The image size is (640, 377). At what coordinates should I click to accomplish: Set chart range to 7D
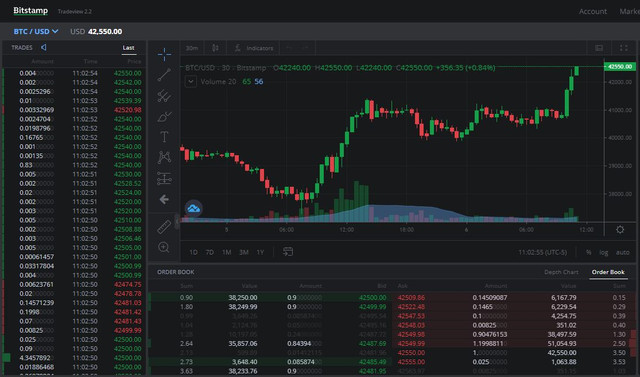(x=210, y=253)
